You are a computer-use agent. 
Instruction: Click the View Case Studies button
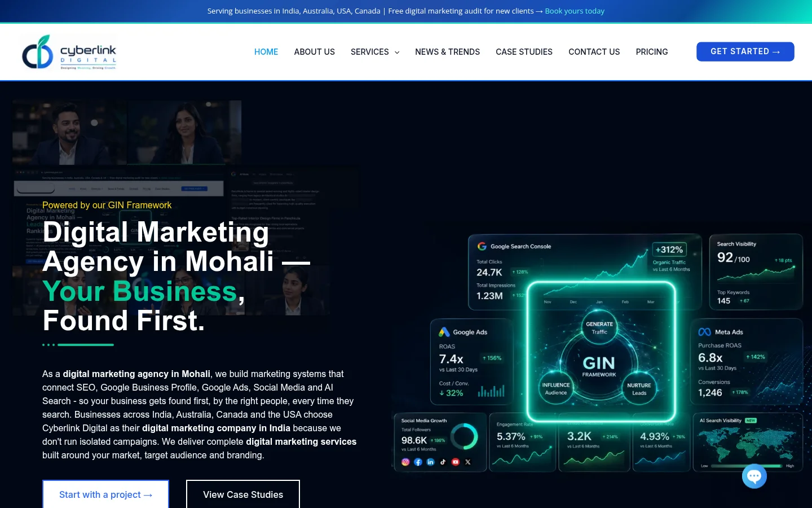[x=243, y=494]
